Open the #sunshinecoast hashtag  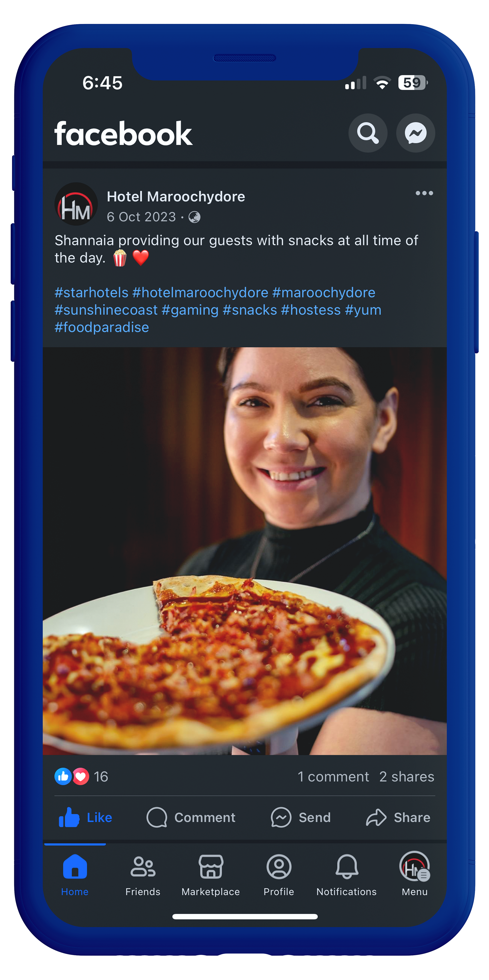pos(106,310)
